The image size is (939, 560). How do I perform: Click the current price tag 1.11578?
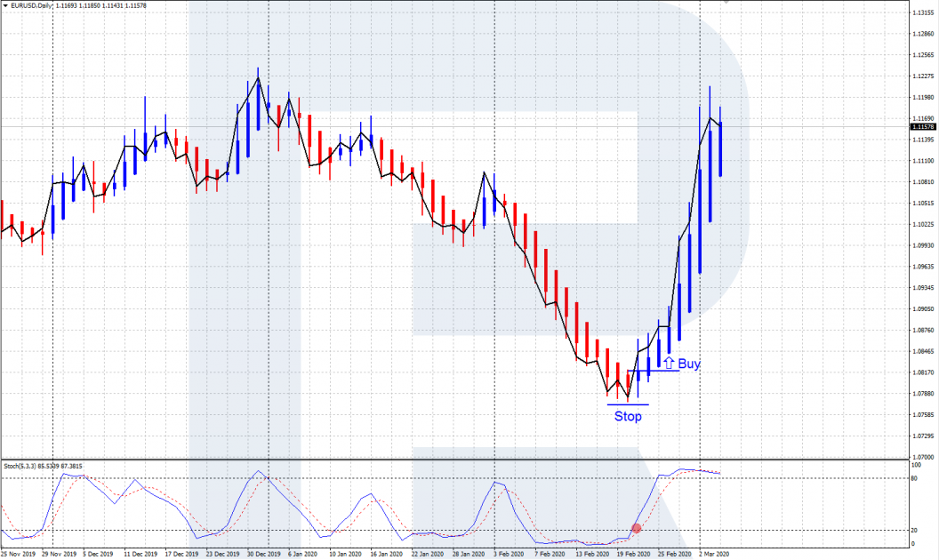pyautogui.click(x=922, y=127)
